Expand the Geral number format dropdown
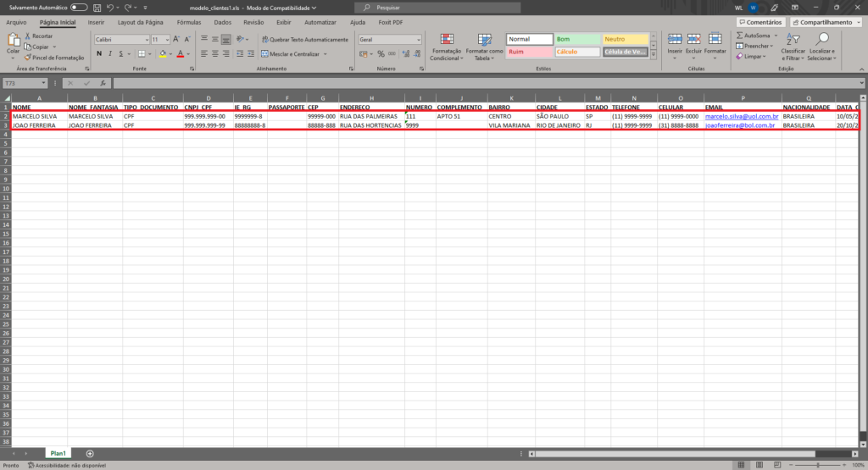Image resolution: width=868 pixels, height=470 pixels. click(418, 39)
